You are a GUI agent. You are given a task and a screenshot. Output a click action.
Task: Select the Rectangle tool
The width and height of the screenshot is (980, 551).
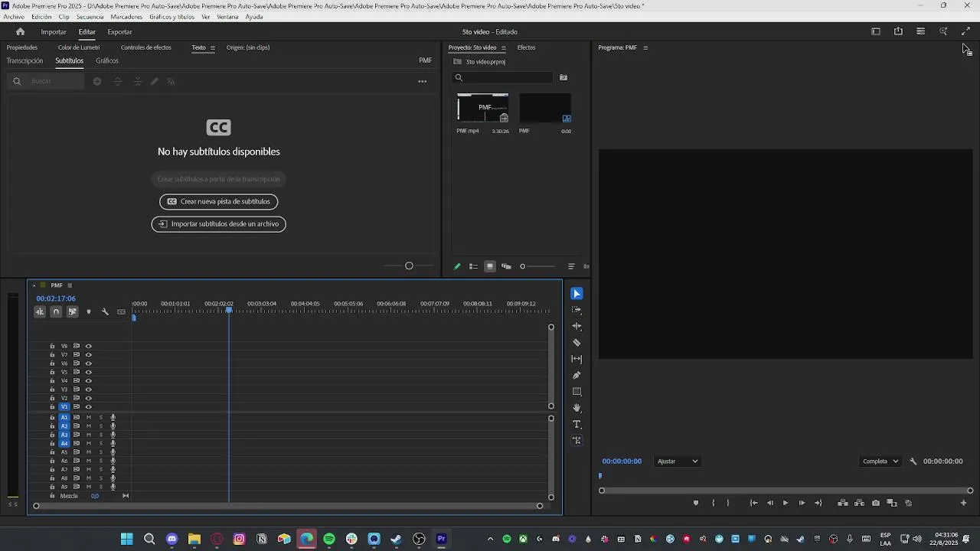577,392
